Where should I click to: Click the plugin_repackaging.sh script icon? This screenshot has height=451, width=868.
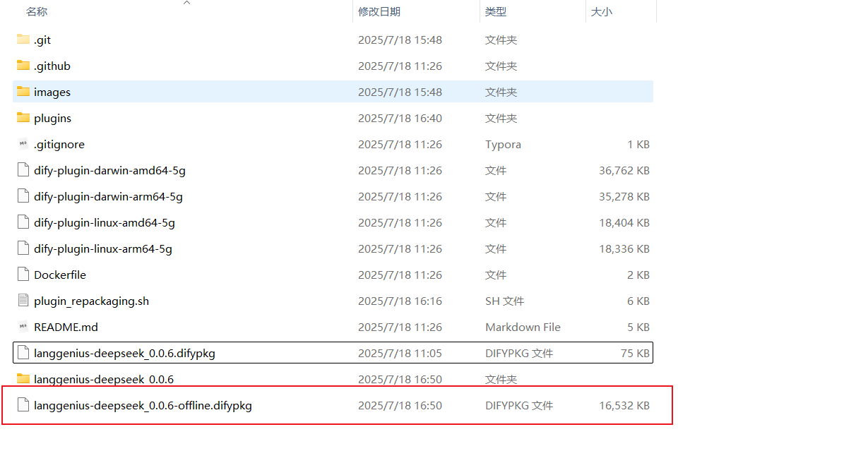tap(23, 301)
